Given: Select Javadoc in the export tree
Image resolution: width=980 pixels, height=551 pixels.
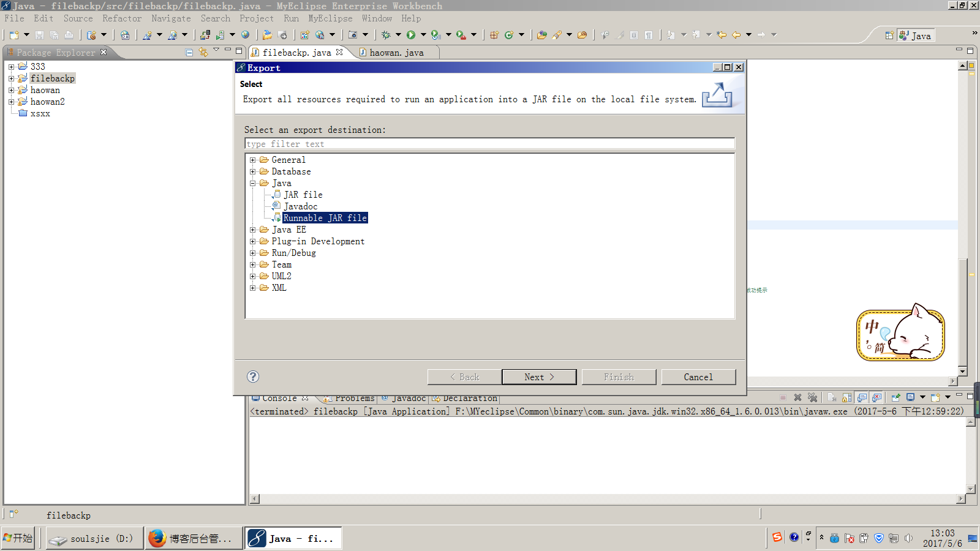Looking at the screenshot, I should [x=301, y=206].
